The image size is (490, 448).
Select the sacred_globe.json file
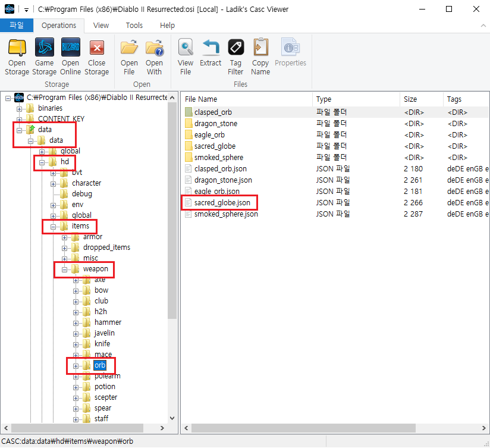click(x=222, y=203)
